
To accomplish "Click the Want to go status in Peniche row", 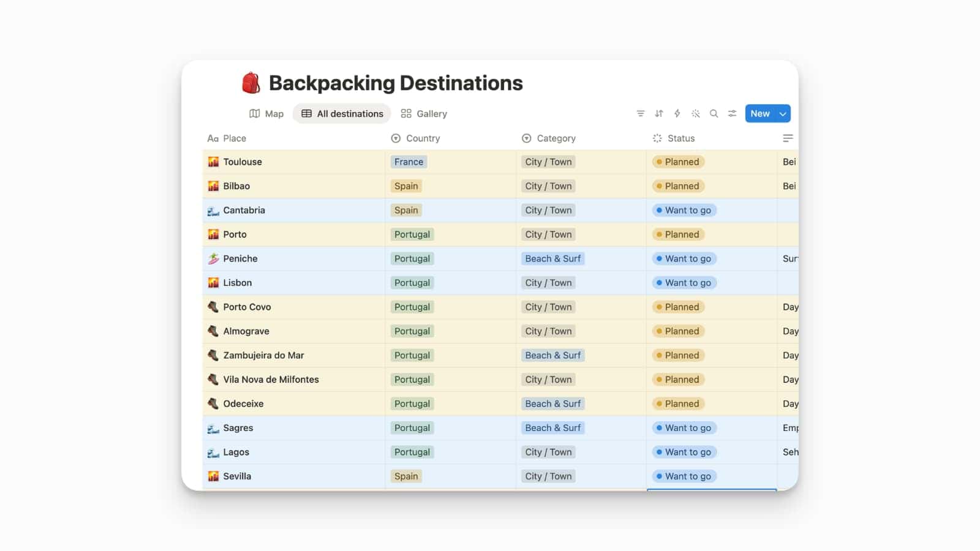I will [x=684, y=259].
